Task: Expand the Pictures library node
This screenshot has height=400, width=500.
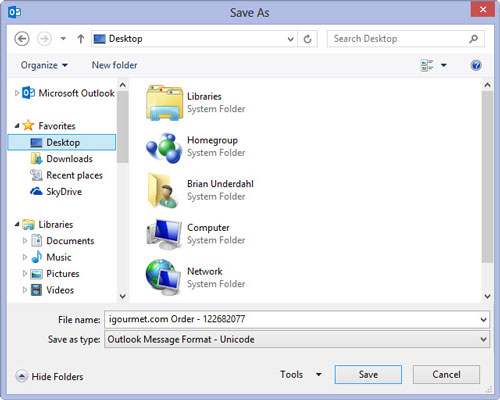Action: point(25,274)
